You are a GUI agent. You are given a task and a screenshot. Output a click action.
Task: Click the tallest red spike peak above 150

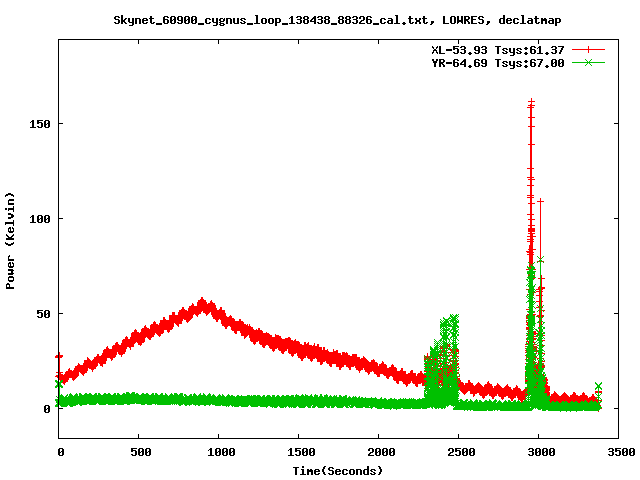[531, 101]
